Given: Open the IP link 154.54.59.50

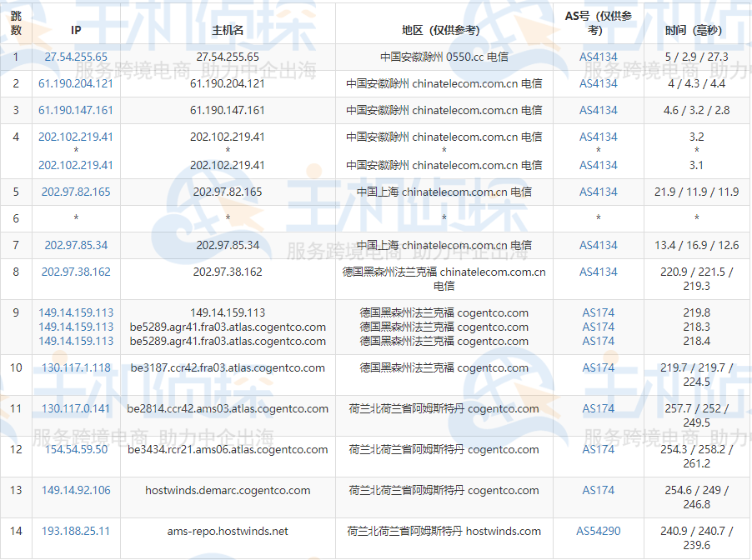Looking at the screenshot, I should [x=76, y=449].
